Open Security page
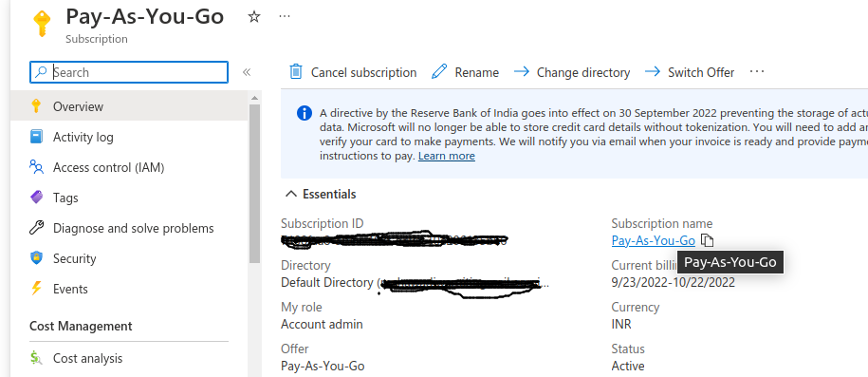 click(x=129, y=258)
